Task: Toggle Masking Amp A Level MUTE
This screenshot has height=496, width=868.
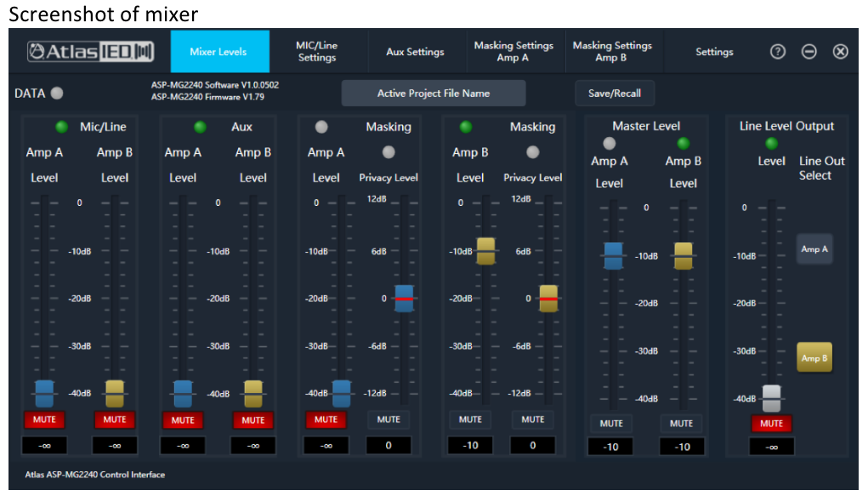Action: tap(326, 419)
